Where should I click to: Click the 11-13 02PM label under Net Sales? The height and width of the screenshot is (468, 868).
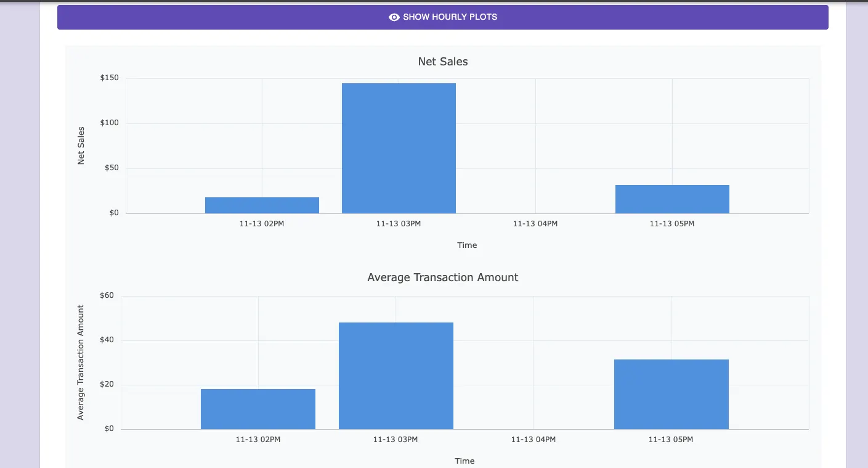click(262, 224)
